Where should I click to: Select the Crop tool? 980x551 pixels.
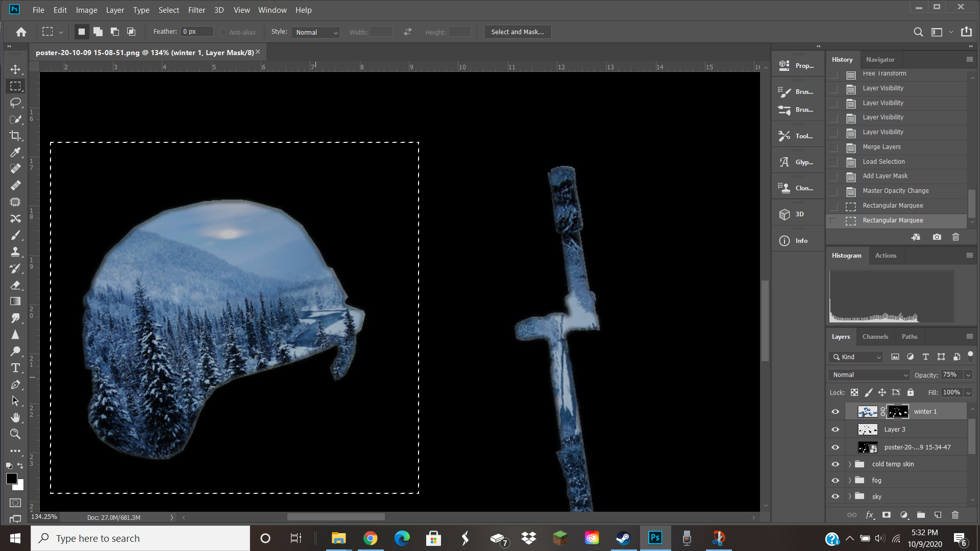15,136
